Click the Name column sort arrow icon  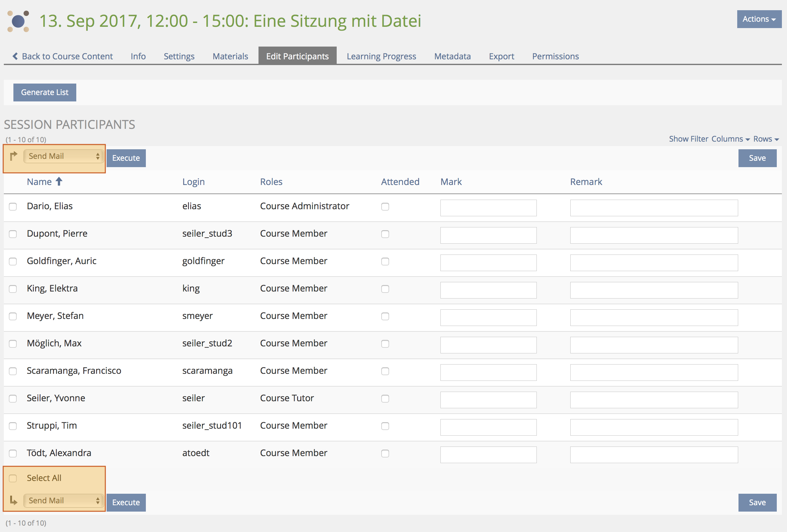[x=59, y=182]
